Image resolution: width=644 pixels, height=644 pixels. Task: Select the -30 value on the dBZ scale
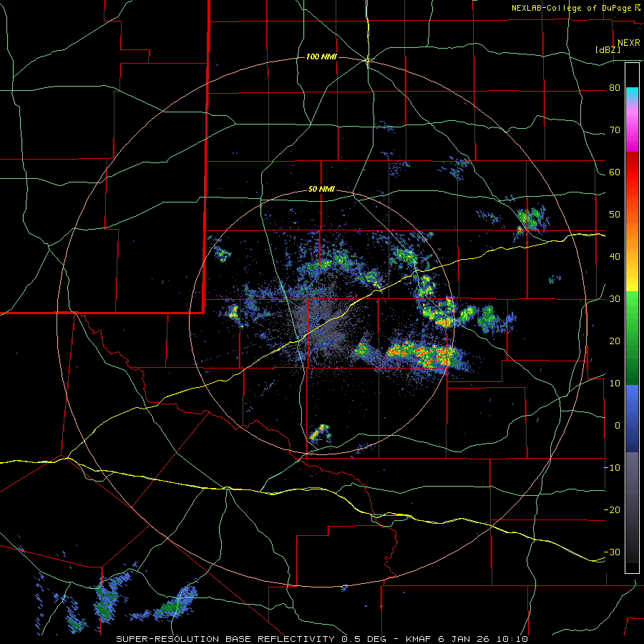click(x=612, y=552)
